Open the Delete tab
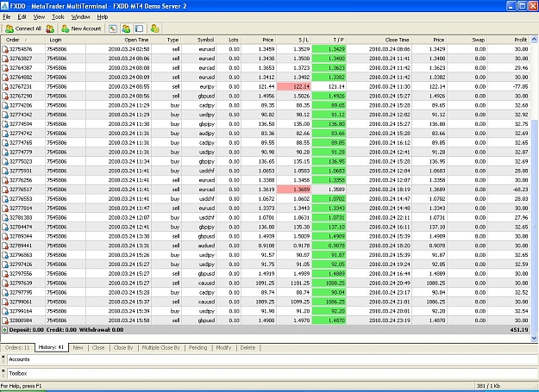The width and height of the screenshot is (539, 392). (x=248, y=348)
